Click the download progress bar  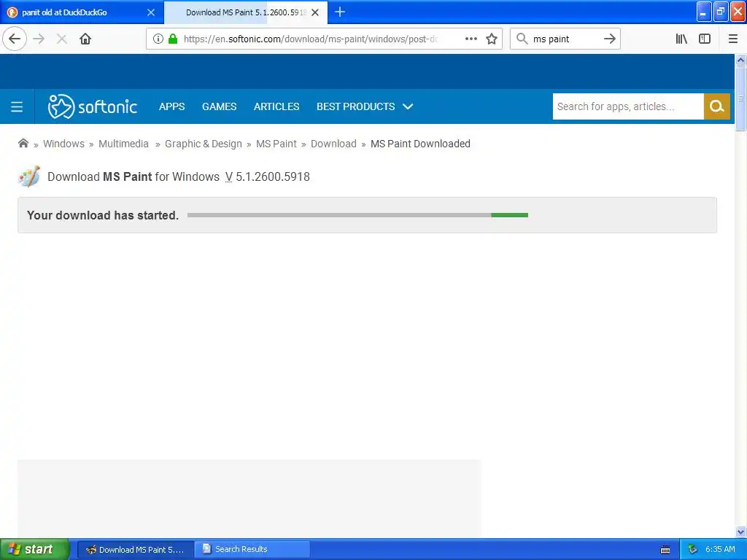[x=357, y=215]
